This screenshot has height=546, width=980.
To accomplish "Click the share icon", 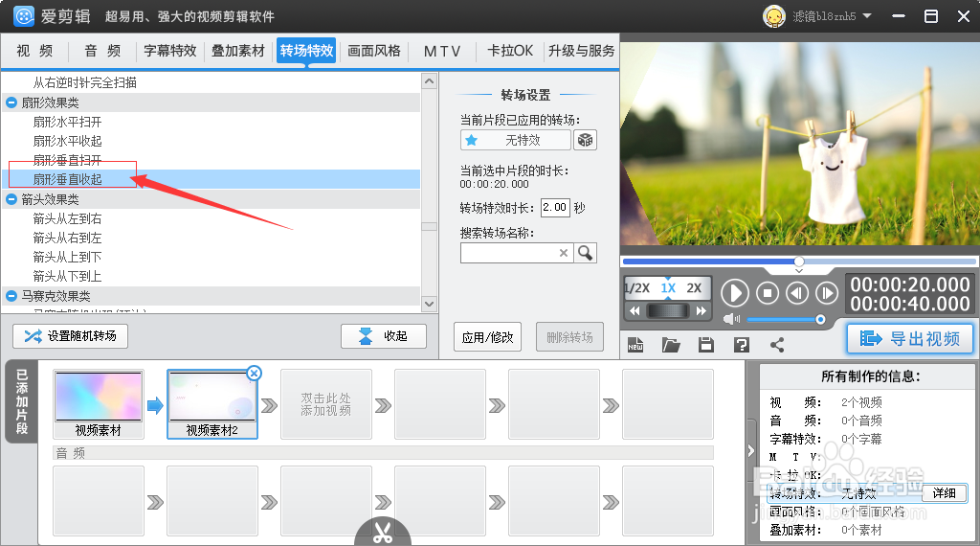I will click(777, 345).
